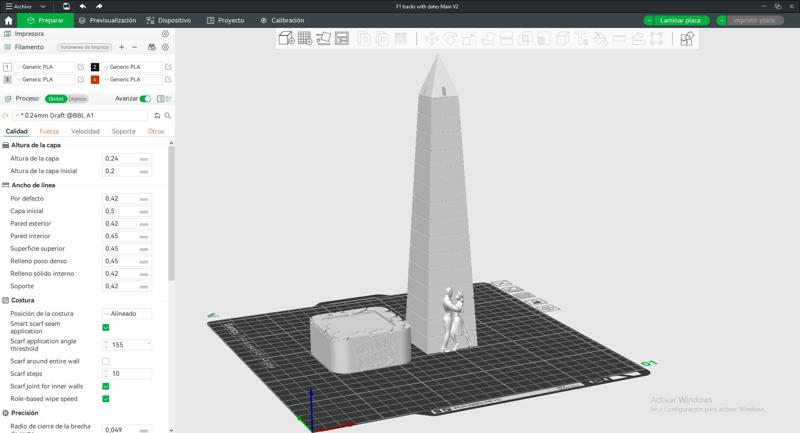The width and height of the screenshot is (800, 433).
Task: Select the Rotate tool in toolbar
Action: pyautogui.click(x=450, y=39)
